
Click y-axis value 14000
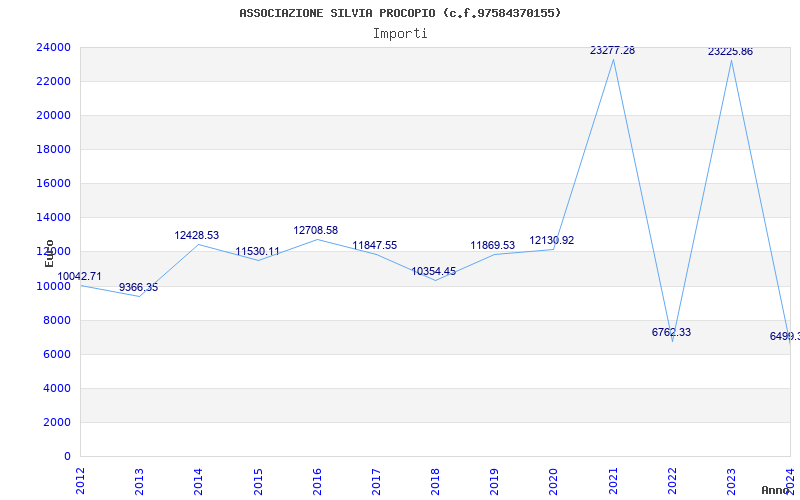click(x=53, y=218)
